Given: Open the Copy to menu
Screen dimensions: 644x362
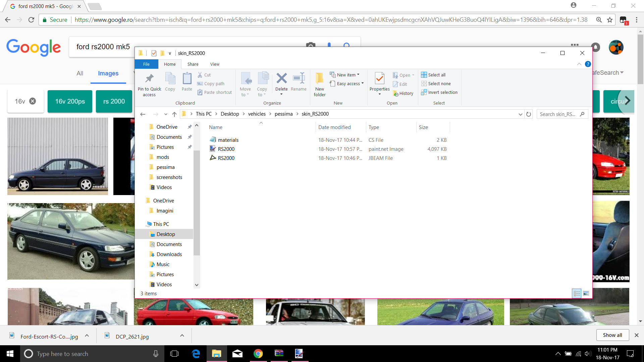Looking at the screenshot, I should [x=262, y=84].
